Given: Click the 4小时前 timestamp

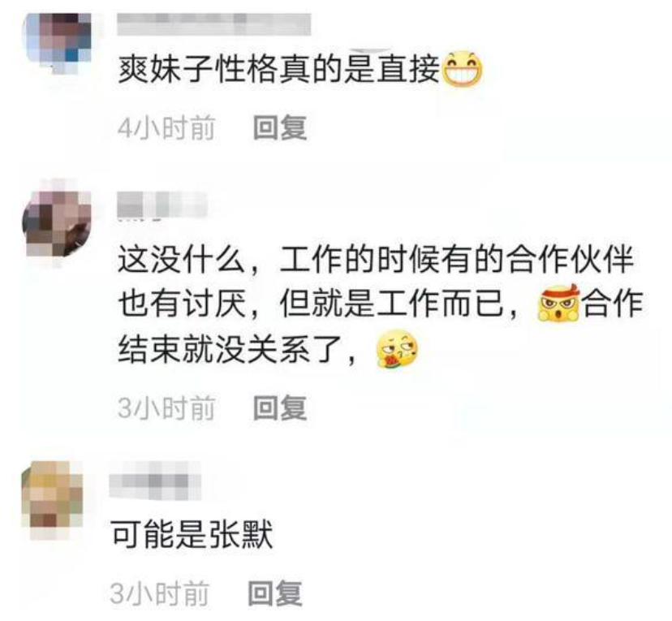Looking at the screenshot, I should (x=166, y=127).
